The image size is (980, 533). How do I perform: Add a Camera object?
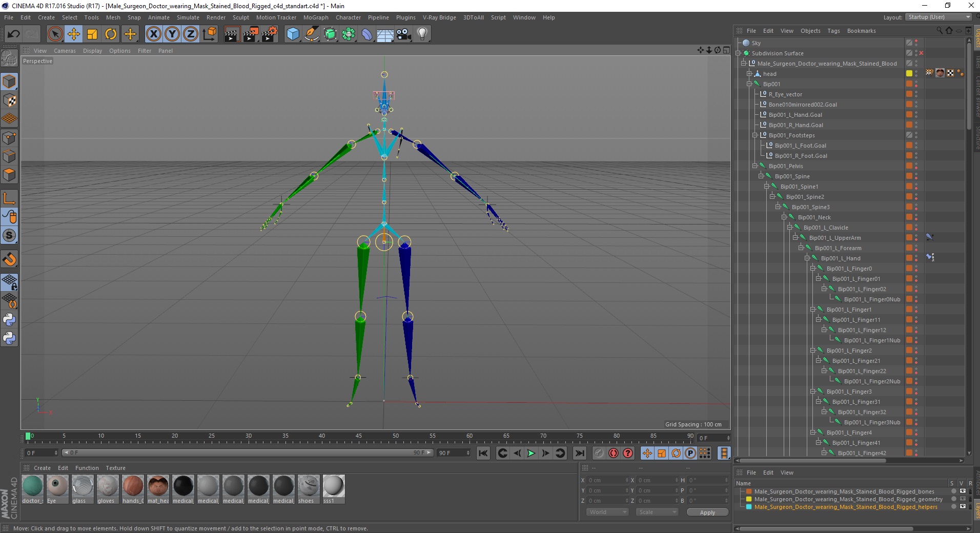(404, 34)
